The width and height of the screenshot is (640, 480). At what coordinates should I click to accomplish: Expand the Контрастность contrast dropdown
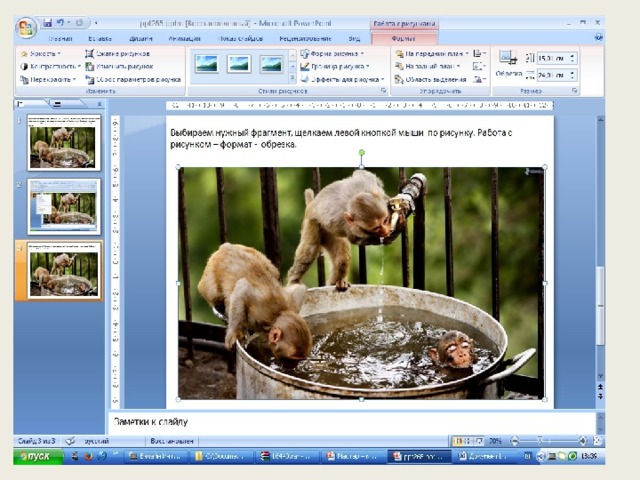point(51,66)
